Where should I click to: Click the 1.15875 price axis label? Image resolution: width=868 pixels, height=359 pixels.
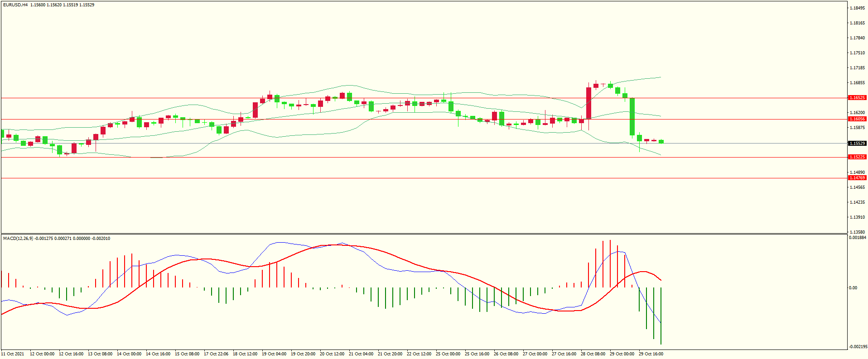pos(857,128)
